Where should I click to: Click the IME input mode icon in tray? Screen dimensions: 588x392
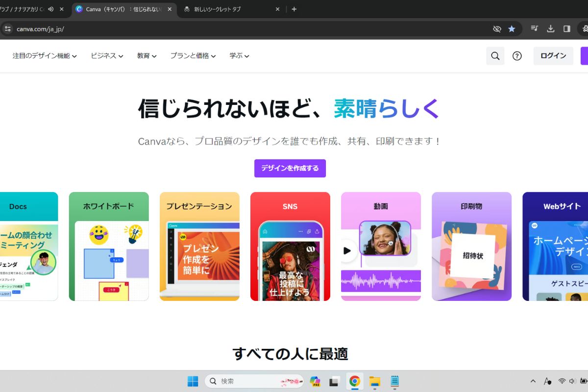click(x=548, y=381)
